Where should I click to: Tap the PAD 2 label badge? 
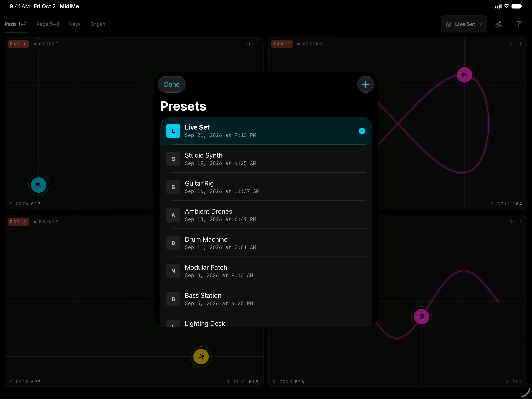coord(282,44)
